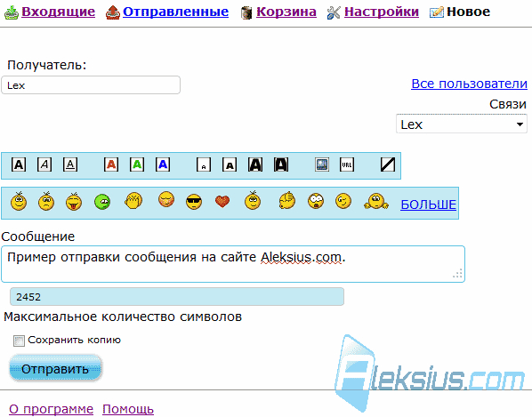The height and width of the screenshot is (417, 532).
Task: Grab the message textarea resize handle
Action: 457,274
